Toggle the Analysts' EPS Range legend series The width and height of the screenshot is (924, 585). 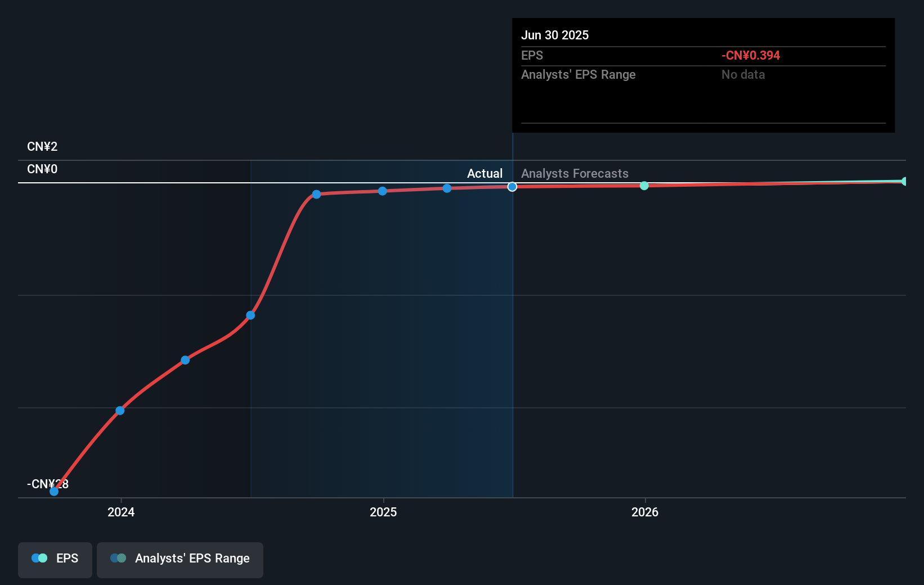[180, 560]
